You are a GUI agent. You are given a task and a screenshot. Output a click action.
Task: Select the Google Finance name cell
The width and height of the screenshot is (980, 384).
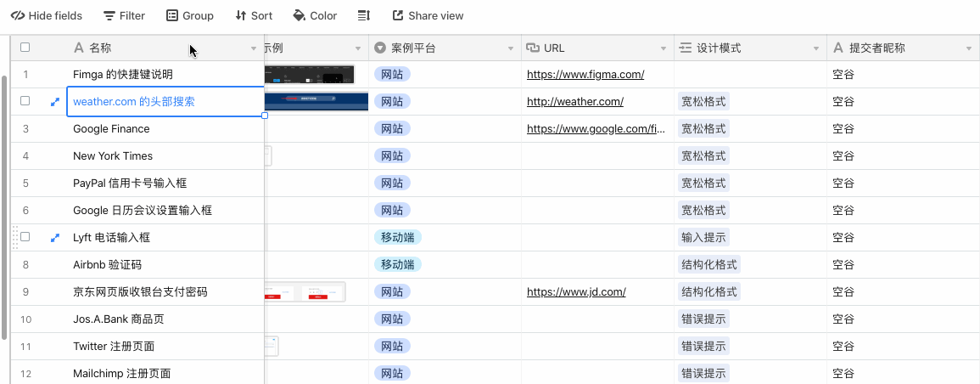coord(165,129)
